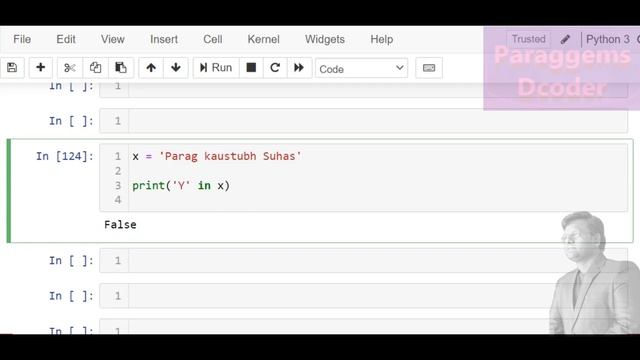Open the Kernel menu
The image size is (640, 360).
(x=263, y=39)
